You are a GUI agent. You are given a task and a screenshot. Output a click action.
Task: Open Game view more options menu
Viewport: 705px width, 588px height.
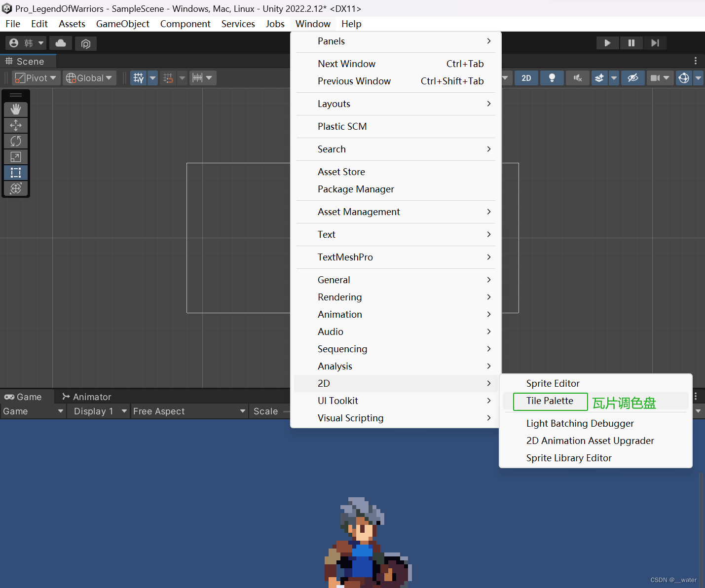click(x=696, y=396)
